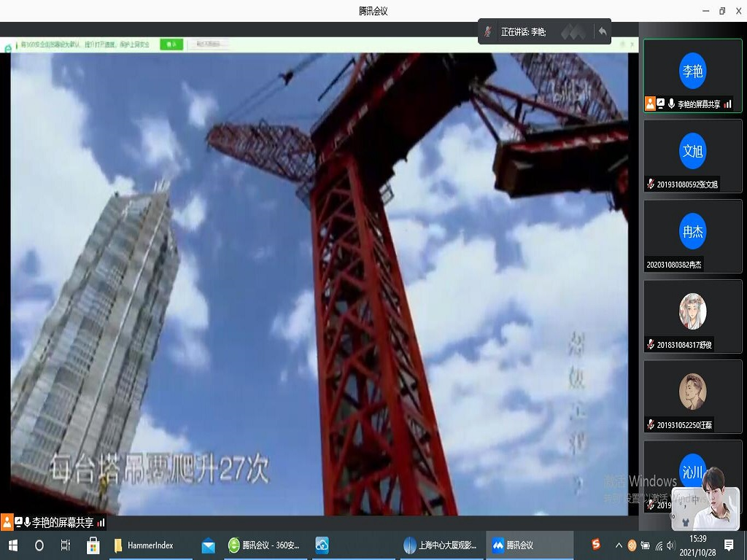Open Task View in the taskbar
This screenshot has height=560, width=747.
(66, 545)
